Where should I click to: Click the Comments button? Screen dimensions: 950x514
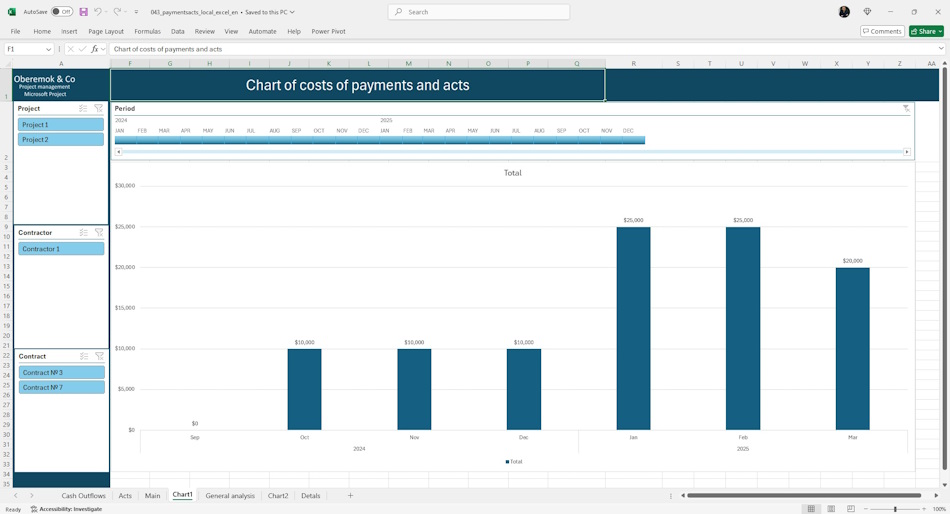pos(882,31)
